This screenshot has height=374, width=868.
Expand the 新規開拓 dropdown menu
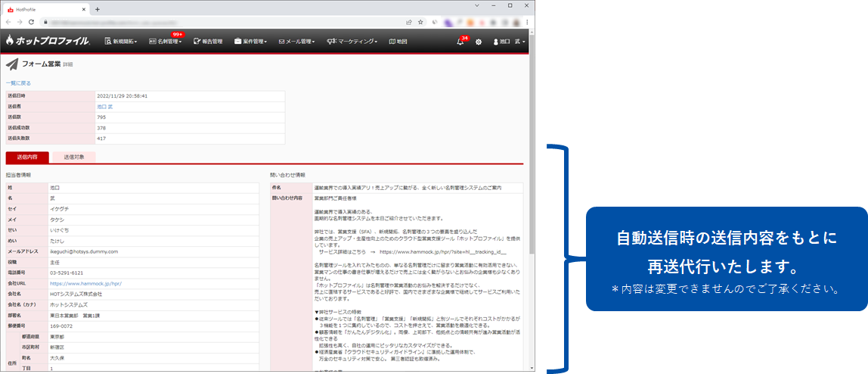coord(120,42)
